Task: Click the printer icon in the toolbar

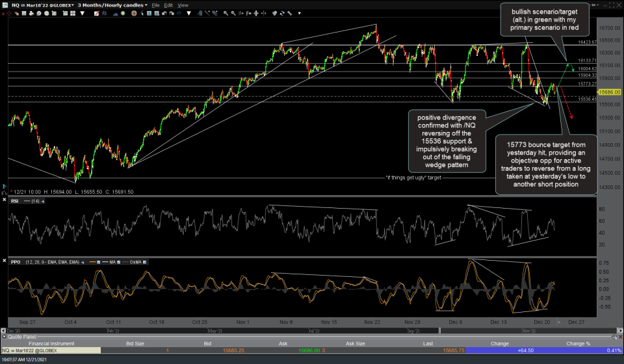Action: coord(31,13)
